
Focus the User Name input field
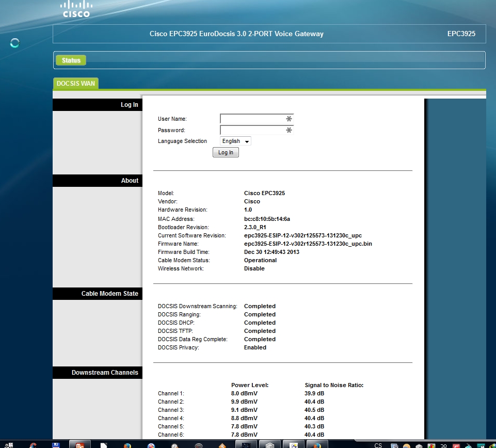click(x=257, y=119)
